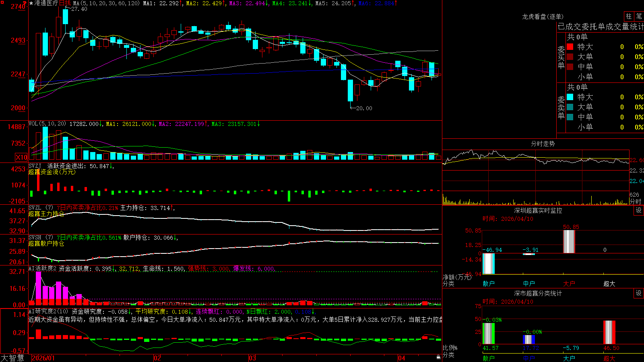644x362 pixels.
Task: Click the dark red 大单 buy-order swatch
Action: point(570,57)
